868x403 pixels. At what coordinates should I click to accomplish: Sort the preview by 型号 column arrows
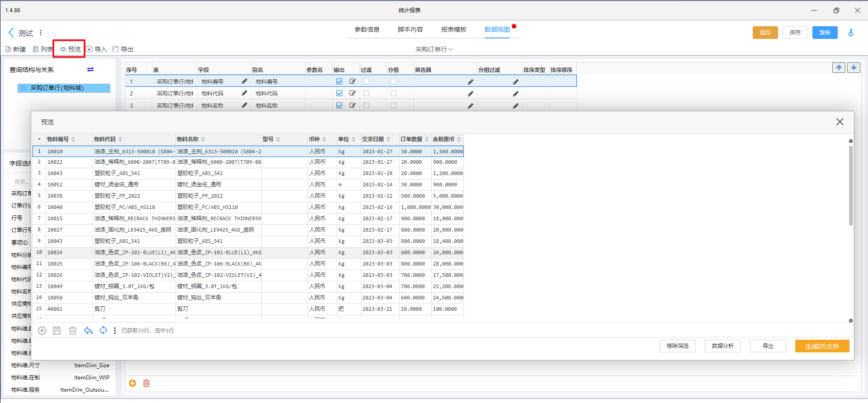278,139
